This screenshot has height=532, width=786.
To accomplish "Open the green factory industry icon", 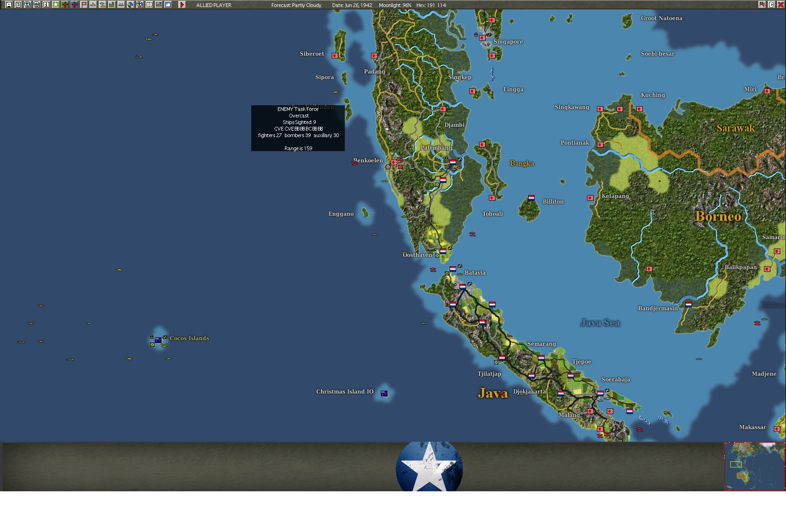I will 111,5.
